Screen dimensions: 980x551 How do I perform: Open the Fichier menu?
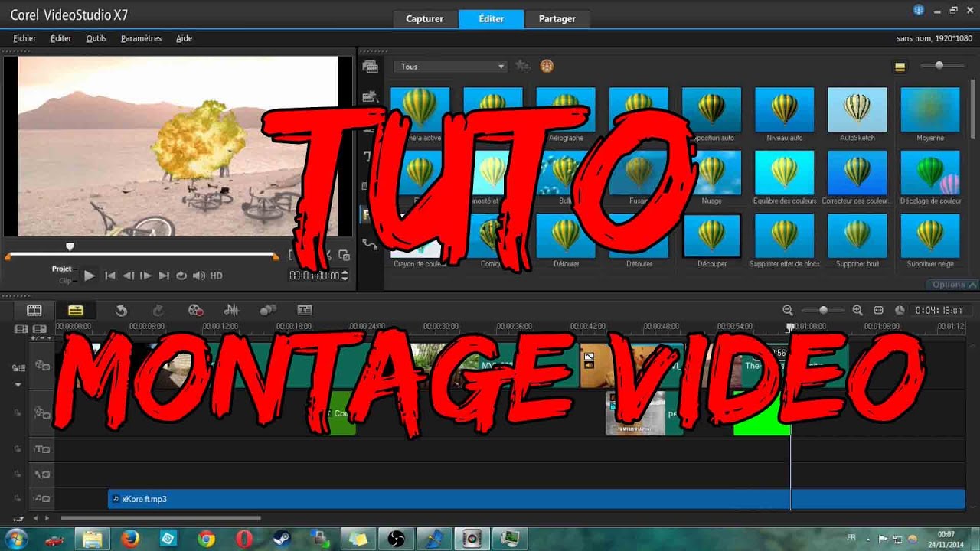(x=24, y=38)
